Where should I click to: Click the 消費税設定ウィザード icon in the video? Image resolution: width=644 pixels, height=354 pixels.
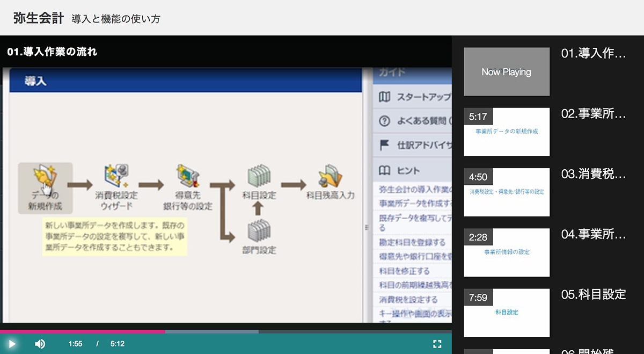[x=116, y=176]
